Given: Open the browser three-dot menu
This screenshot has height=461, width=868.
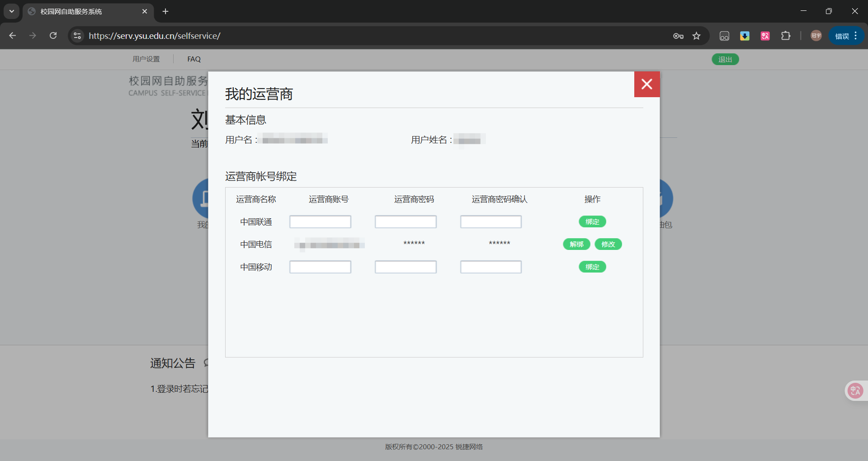Looking at the screenshot, I should 856,36.
